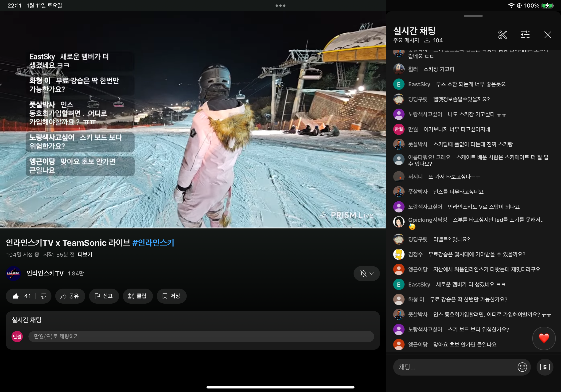Focus the 만월(으)로 채팅하기 input field
Image resolution: width=561 pixels, height=392 pixels.
pos(201,336)
